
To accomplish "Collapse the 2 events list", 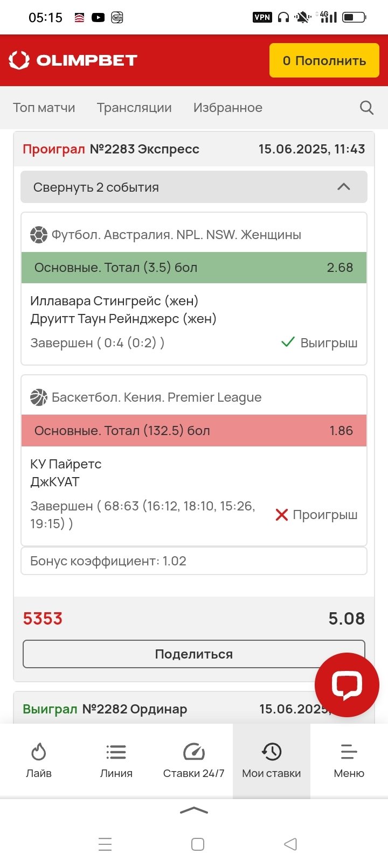I will 194,187.
